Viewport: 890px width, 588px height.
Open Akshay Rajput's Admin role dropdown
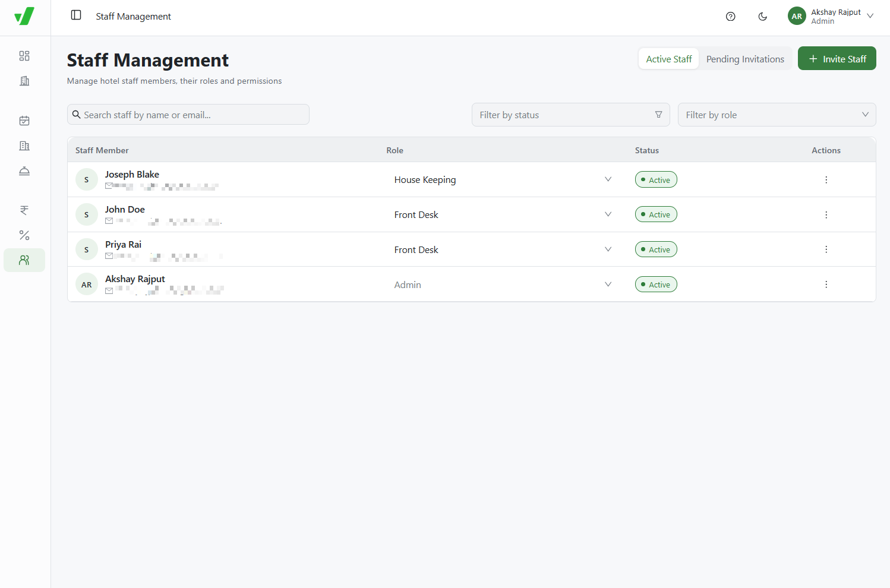click(503, 284)
